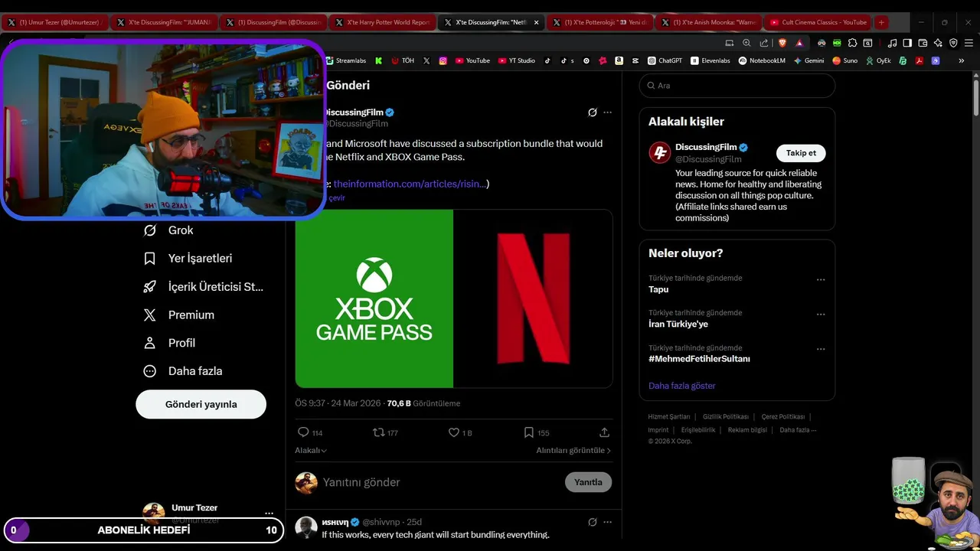Viewport: 980px width, 551px height.
Task: Open Streamlabs bookmark
Action: 346,60
